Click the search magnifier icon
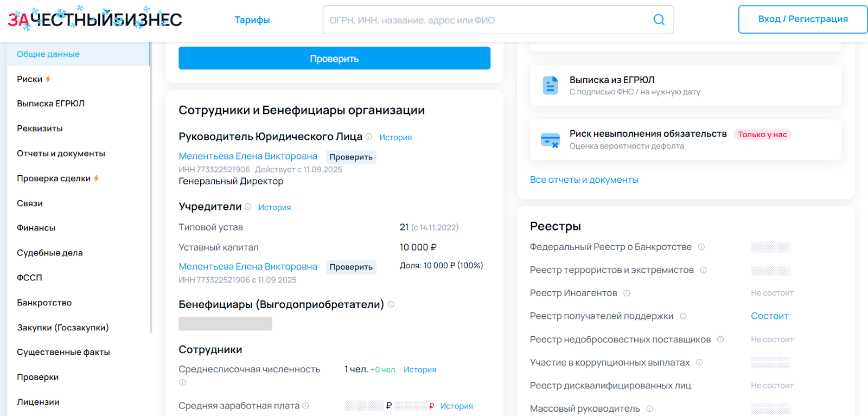The height and width of the screenshot is (416, 868). point(659,20)
